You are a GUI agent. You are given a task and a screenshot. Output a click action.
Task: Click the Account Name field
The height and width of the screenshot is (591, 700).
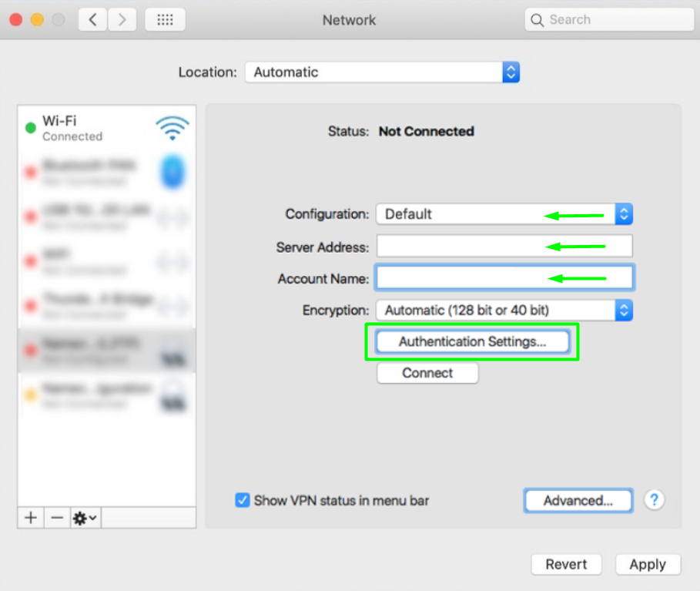[x=504, y=278]
